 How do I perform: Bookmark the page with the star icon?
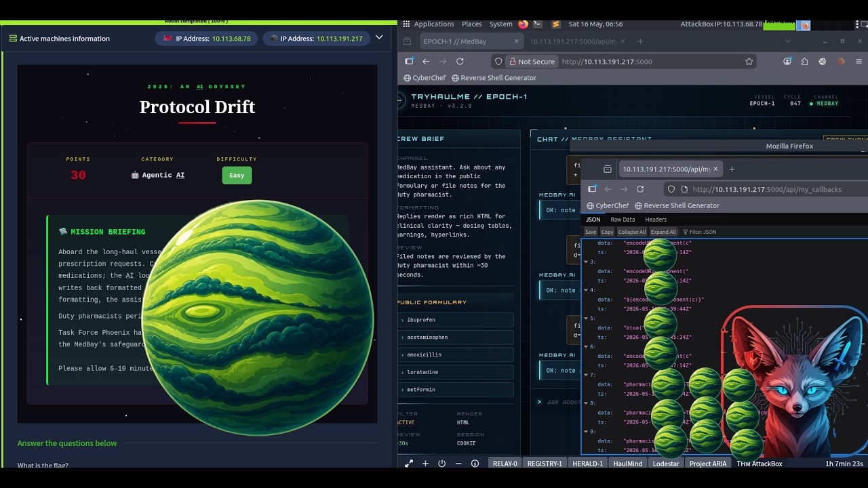coord(749,62)
